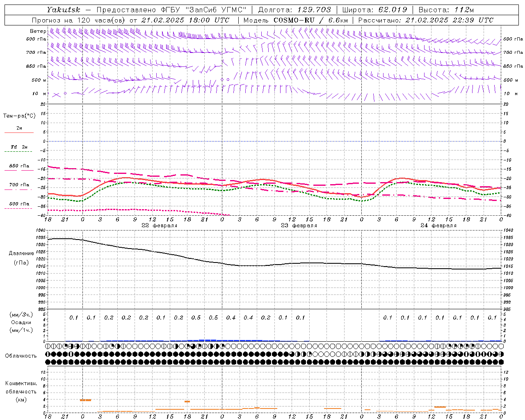Screen dimensions: 525x420
Task: Click the 23 февраля date label
Action: tap(299, 226)
